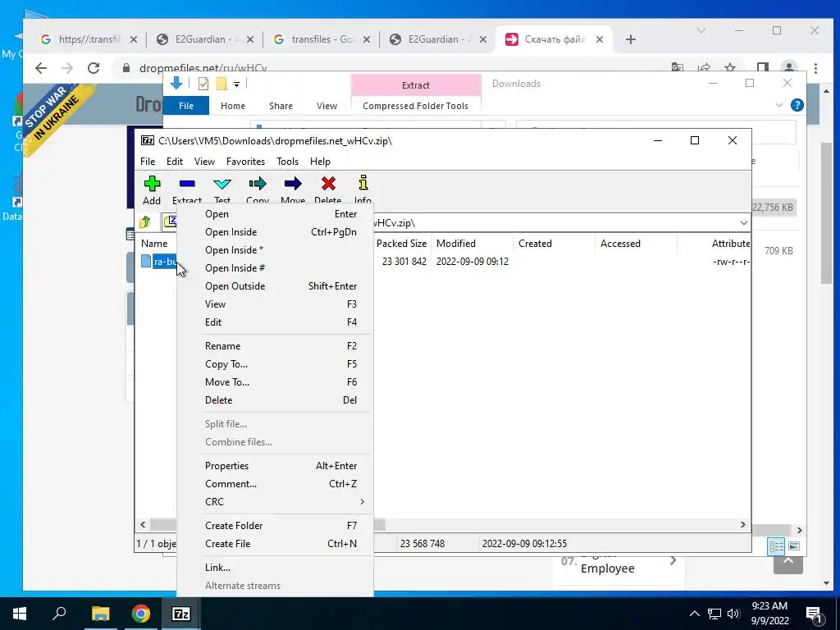Open the Compressed Folder Tools tab
Viewport: 840px width, 630px height.
(x=415, y=106)
